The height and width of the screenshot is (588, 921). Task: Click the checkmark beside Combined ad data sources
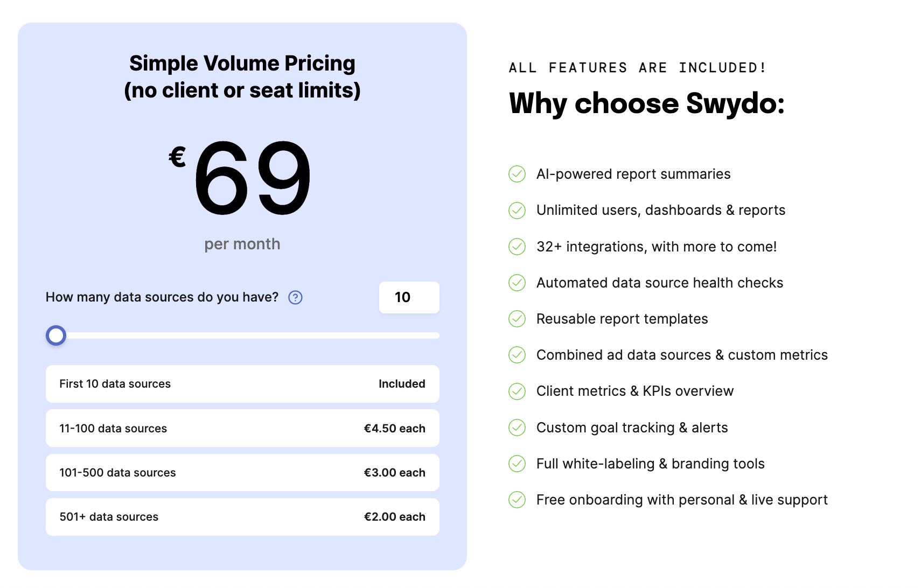click(x=517, y=355)
